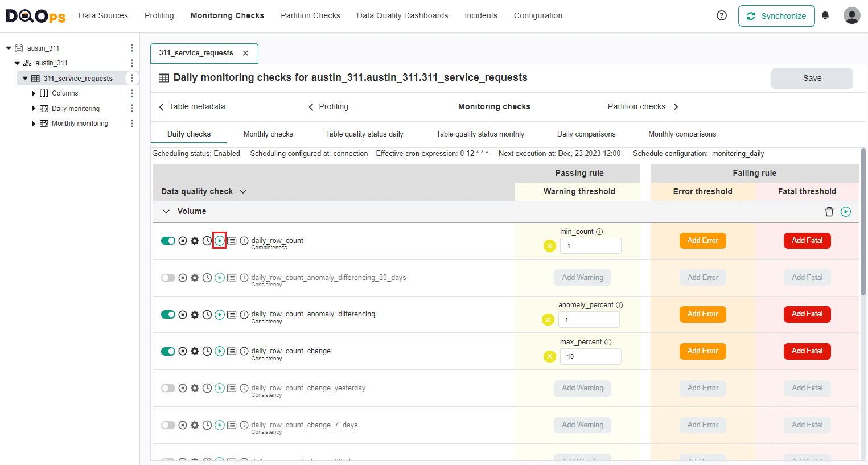
Task: Collapse the Volume checks section
Action: click(x=166, y=211)
